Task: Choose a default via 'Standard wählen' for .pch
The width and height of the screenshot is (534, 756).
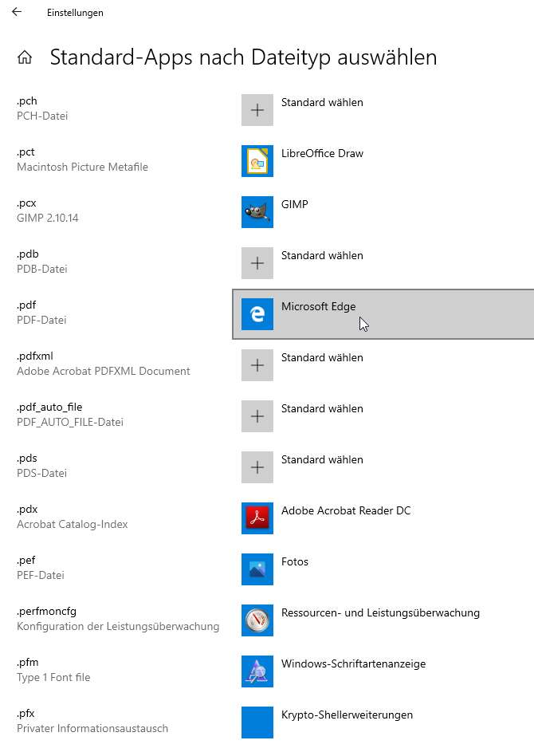Action: (322, 102)
